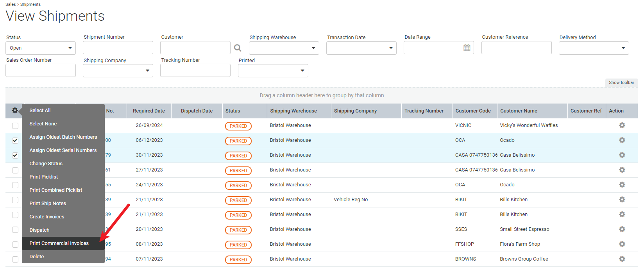Image resolution: width=644 pixels, height=268 pixels.
Task: Open action gear for Ocado 06/12/2023 row
Action: [622, 140]
